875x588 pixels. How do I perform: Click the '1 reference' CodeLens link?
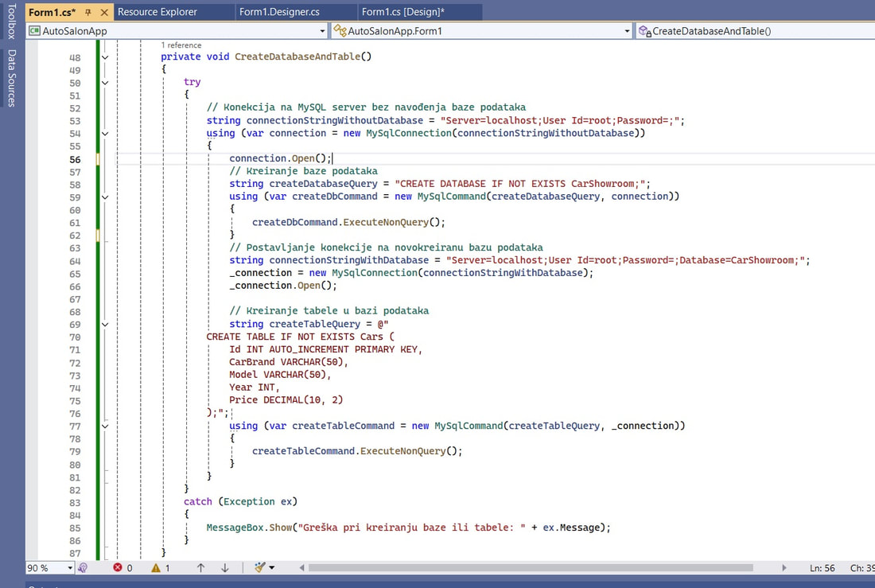coord(181,45)
